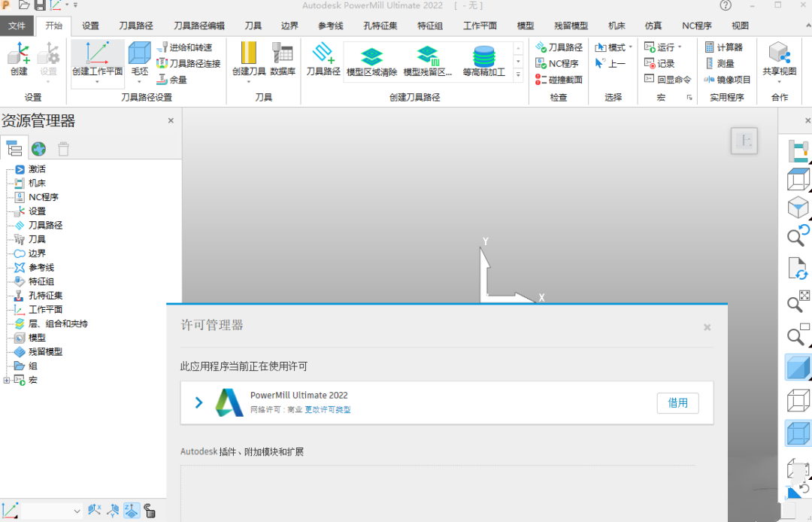Open the 运行 macro run dropdown
This screenshot has height=522, width=812.
[x=663, y=47]
